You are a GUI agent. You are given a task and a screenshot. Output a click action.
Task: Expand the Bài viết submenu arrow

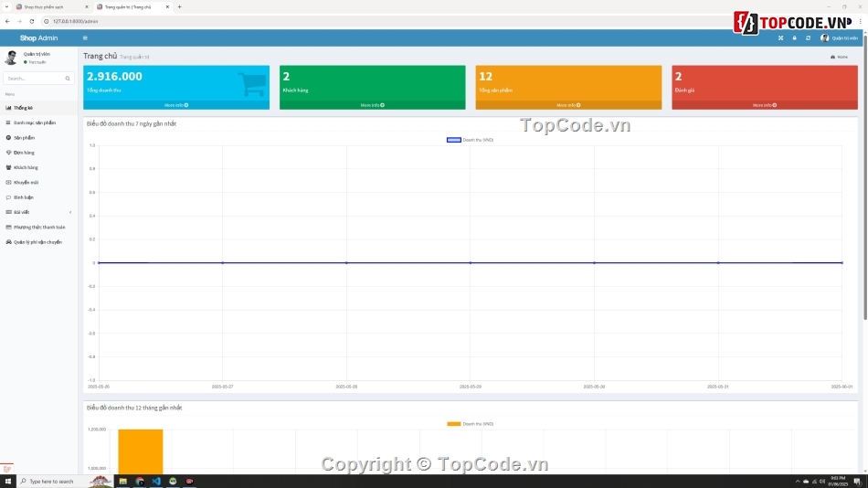coord(70,213)
